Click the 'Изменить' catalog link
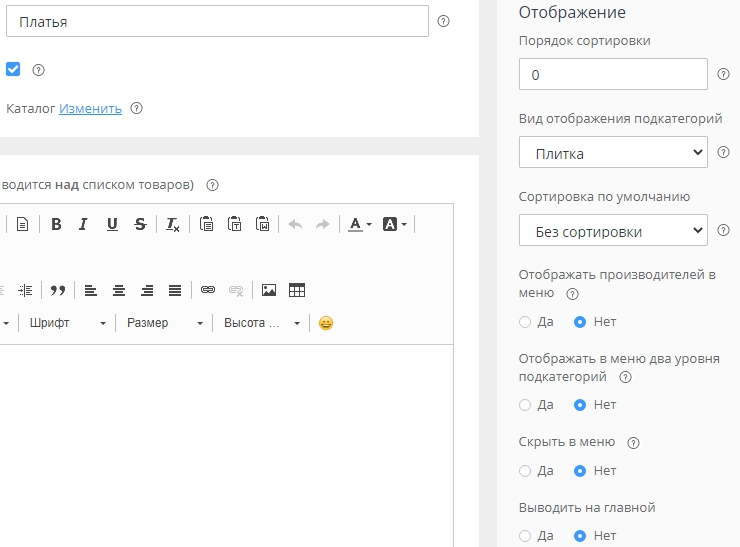This screenshot has height=547, width=740. point(90,109)
